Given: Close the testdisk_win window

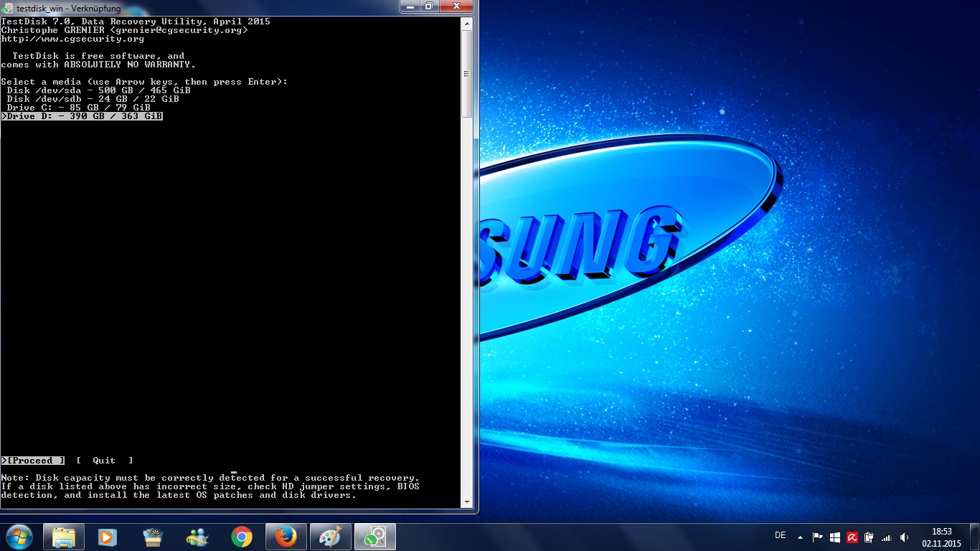Looking at the screenshot, I should pos(456,6).
